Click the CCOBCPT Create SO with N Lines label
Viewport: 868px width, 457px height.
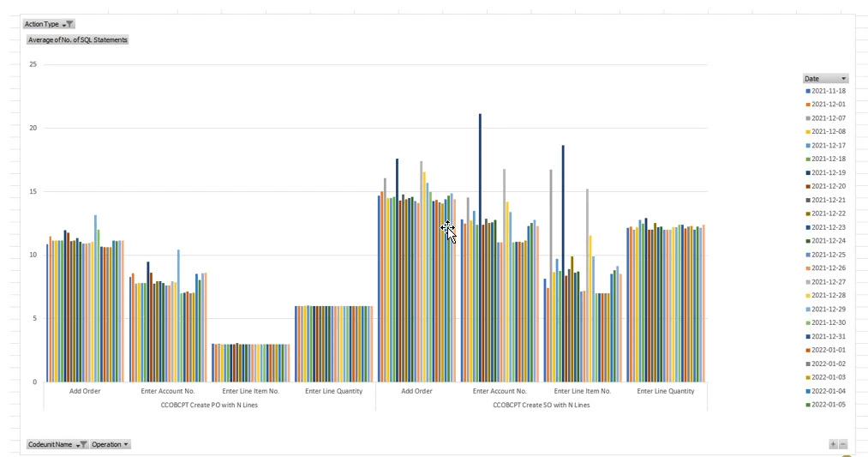click(x=541, y=405)
